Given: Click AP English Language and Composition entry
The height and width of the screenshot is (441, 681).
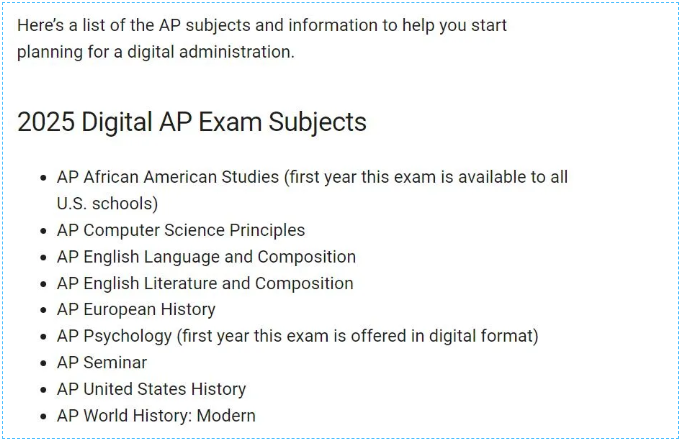Looking at the screenshot, I should [206, 257].
